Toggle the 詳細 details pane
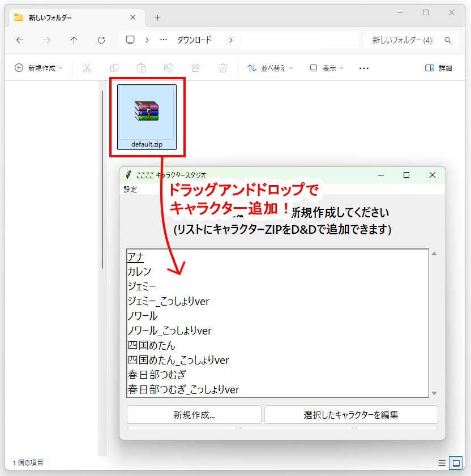471x476 pixels. pyautogui.click(x=438, y=68)
